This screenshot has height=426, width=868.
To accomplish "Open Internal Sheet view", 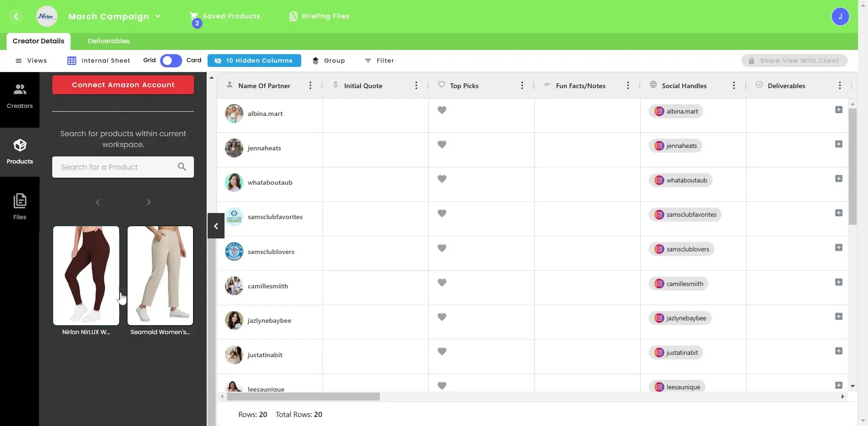I will point(98,60).
